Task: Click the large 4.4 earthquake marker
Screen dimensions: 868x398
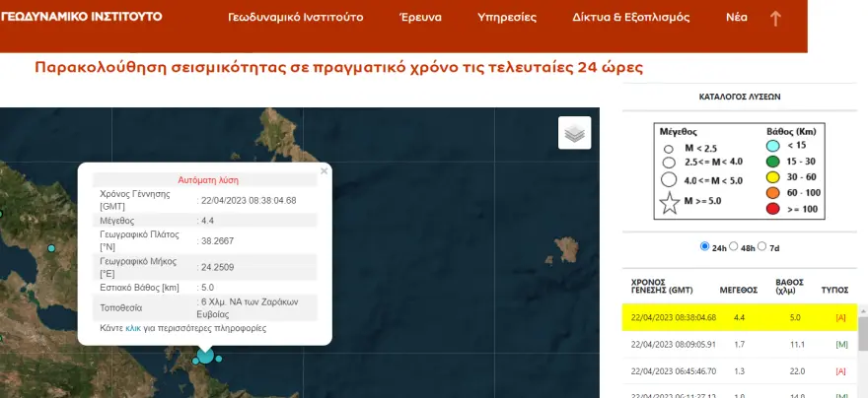Action: [205, 355]
